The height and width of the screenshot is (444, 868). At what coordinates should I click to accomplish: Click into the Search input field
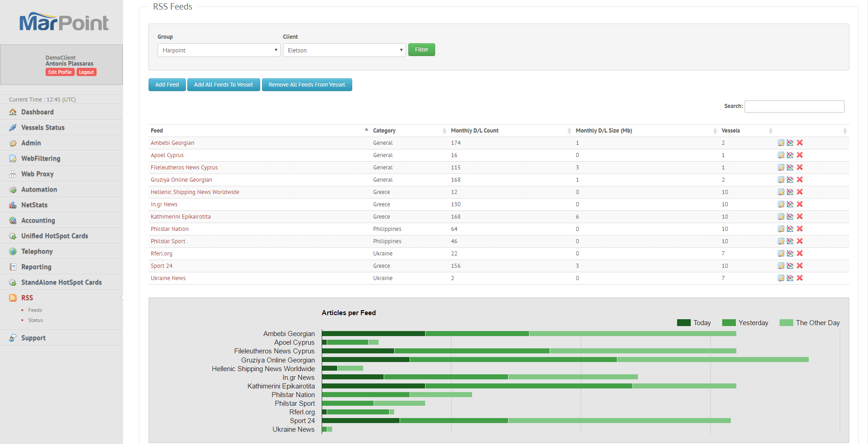click(x=794, y=106)
